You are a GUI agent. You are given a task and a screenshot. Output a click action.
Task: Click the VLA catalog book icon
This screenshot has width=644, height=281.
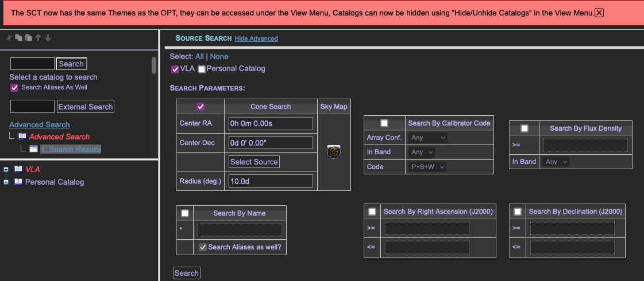(18, 169)
